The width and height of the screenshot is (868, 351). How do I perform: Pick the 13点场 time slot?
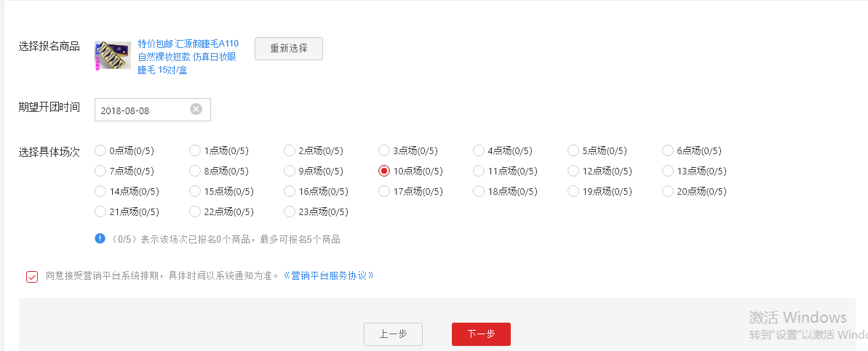[x=668, y=172]
